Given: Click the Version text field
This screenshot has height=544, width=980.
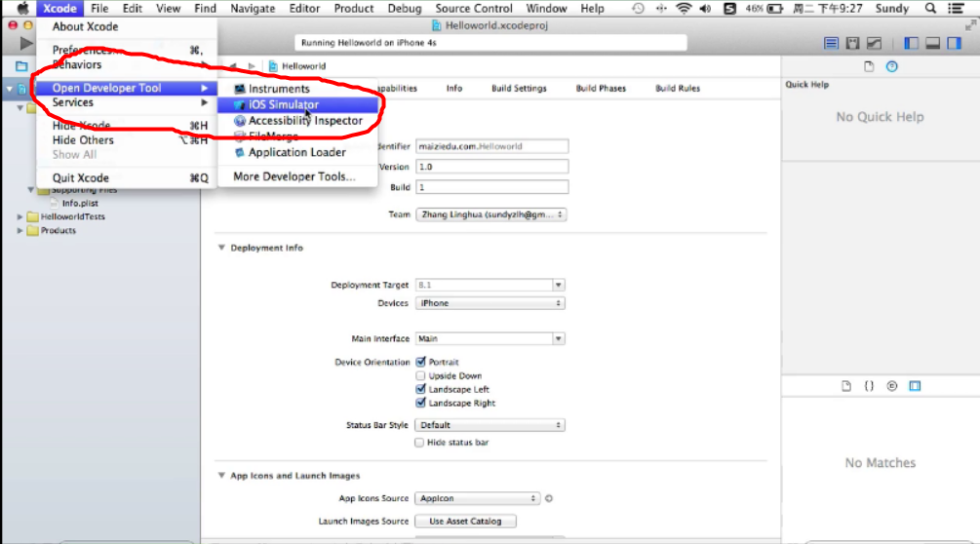Looking at the screenshot, I should click(x=491, y=167).
